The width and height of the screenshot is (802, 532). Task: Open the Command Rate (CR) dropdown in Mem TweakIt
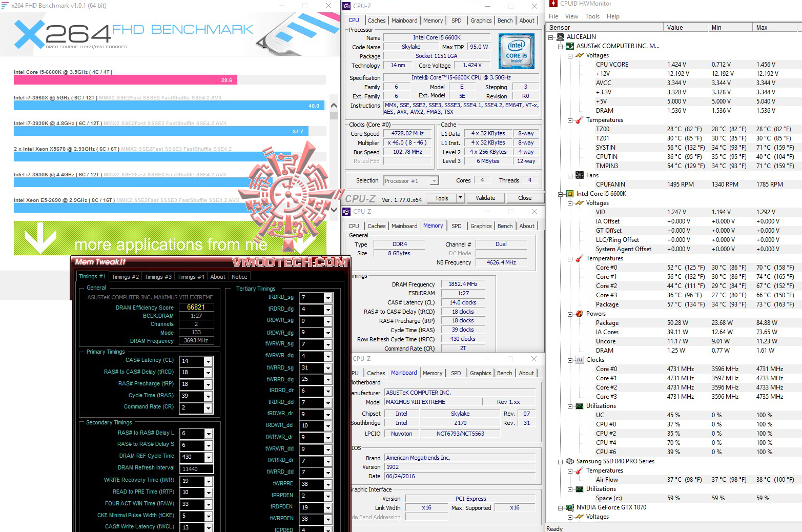pos(208,408)
